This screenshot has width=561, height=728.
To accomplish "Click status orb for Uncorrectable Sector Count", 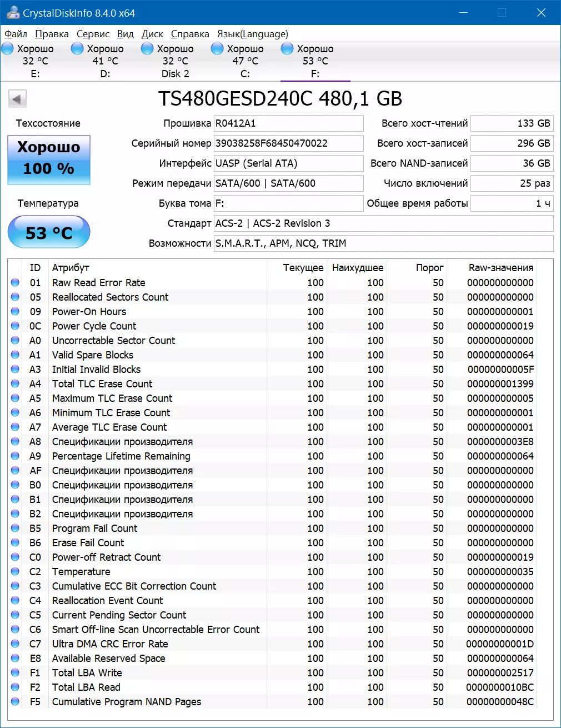I will (15, 340).
